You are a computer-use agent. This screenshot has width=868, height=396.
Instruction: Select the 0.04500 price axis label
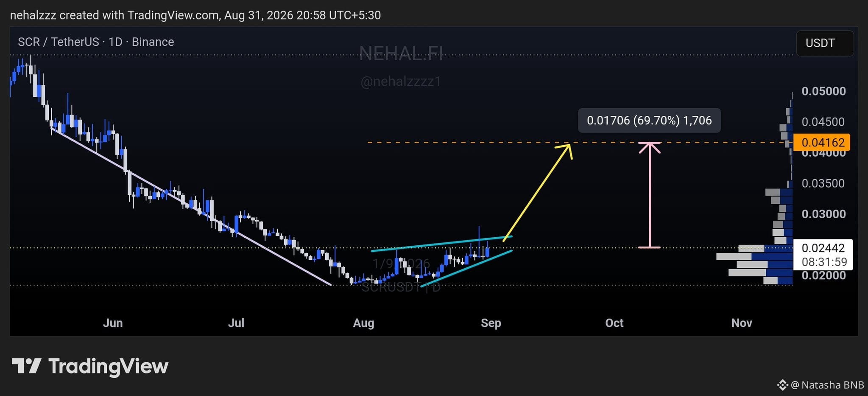point(823,122)
